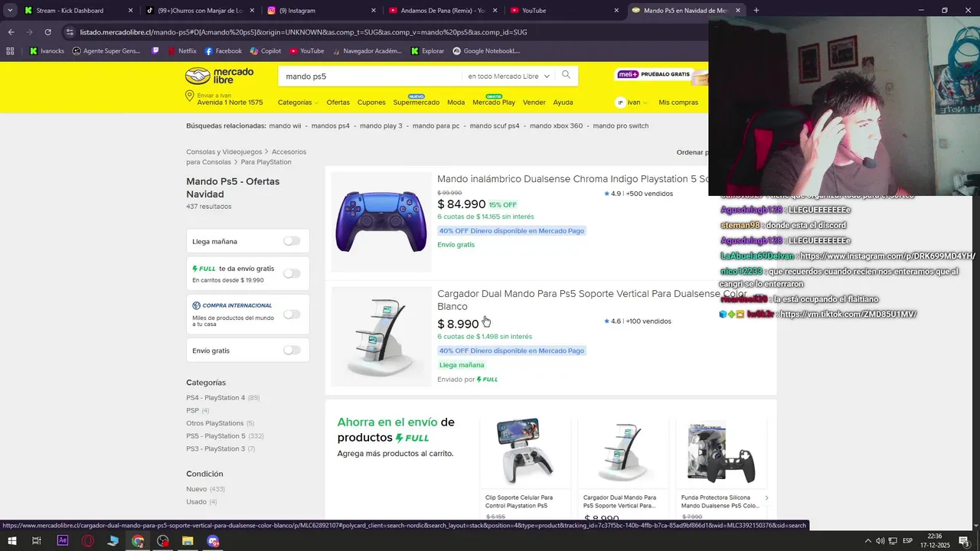Screen dimensions: 980x551
Task: Filter by condition Nuevo
Action: [196, 489]
